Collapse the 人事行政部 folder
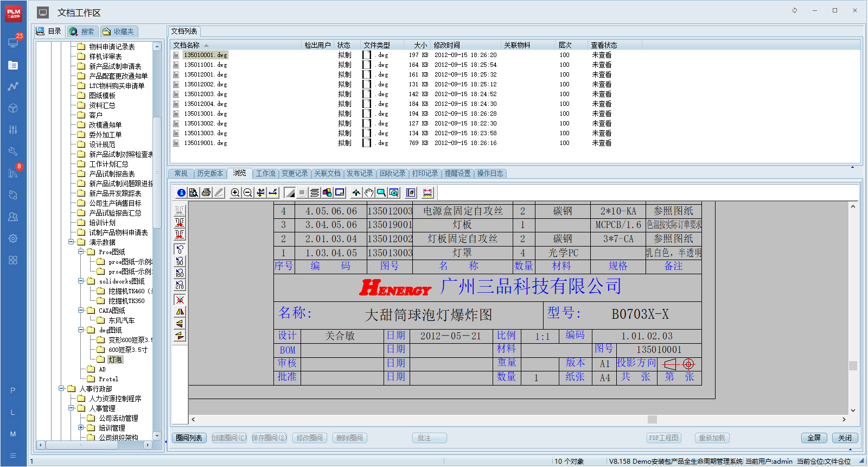This screenshot has width=868, height=467. point(61,389)
